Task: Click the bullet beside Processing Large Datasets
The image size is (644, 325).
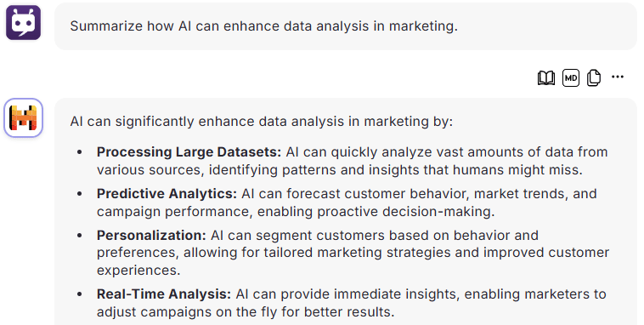Action: click(x=80, y=152)
